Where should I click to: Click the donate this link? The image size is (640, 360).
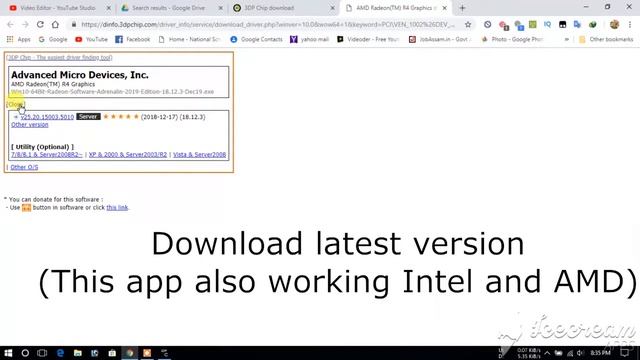[x=117, y=208]
